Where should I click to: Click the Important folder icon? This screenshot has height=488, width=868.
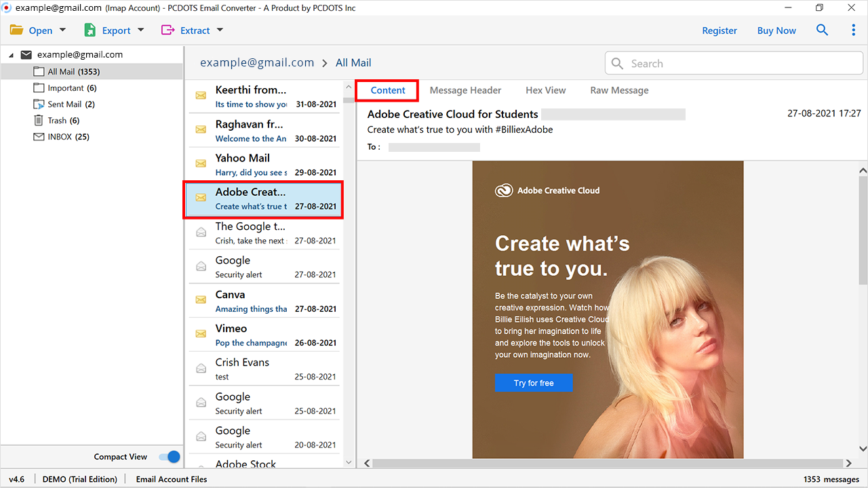[x=39, y=88]
